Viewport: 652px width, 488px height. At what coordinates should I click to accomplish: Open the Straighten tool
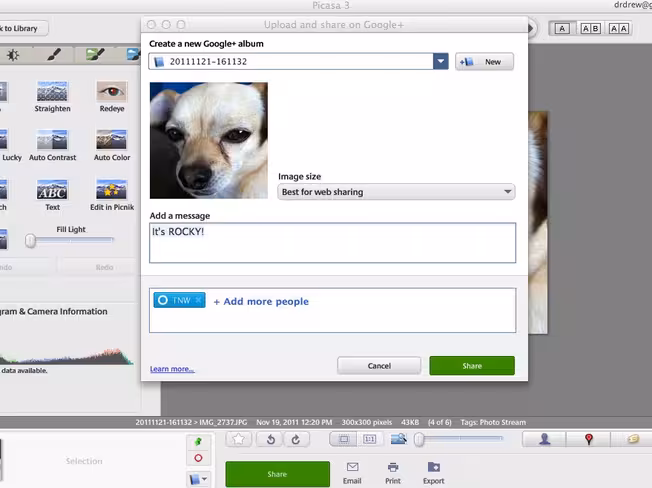[x=52, y=96]
